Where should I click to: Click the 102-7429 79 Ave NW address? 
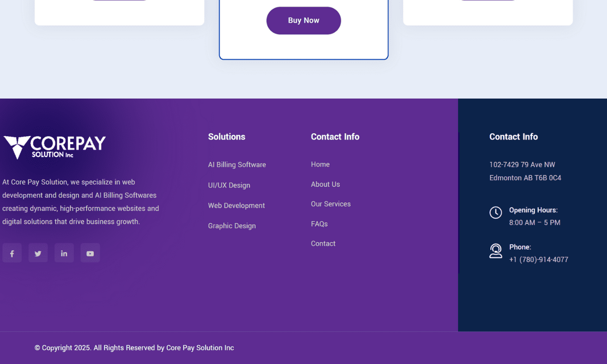point(522,165)
